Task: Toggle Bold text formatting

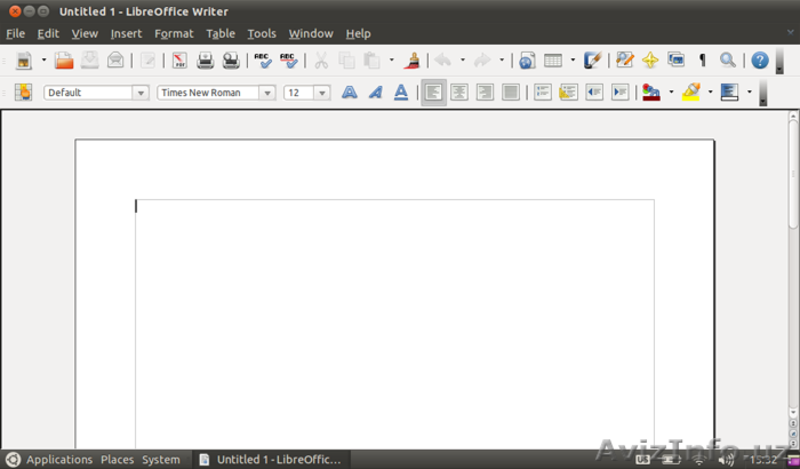Action: tap(349, 93)
